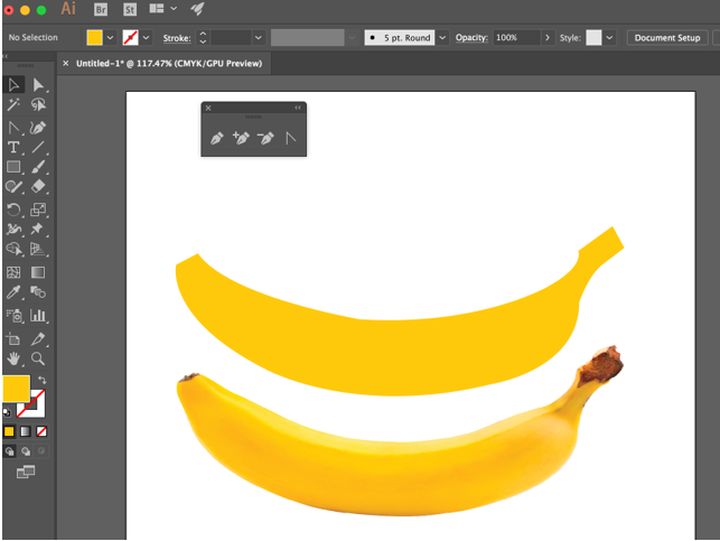Select the Gradient tool
The height and width of the screenshot is (541, 720).
[38, 272]
